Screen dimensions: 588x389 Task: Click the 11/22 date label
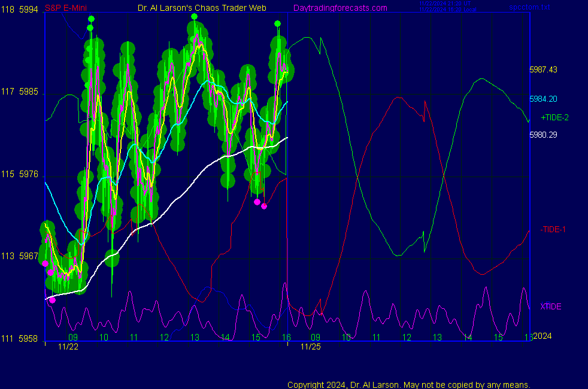pos(68,347)
